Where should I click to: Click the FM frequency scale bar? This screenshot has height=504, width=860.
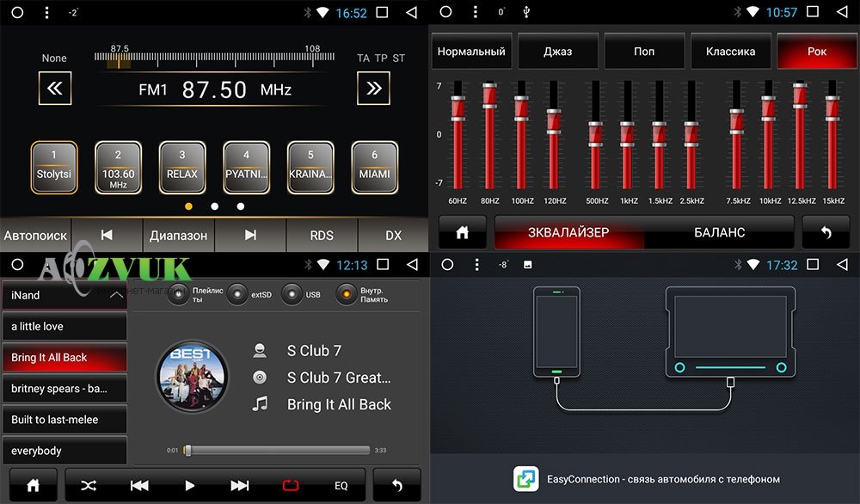point(214,57)
